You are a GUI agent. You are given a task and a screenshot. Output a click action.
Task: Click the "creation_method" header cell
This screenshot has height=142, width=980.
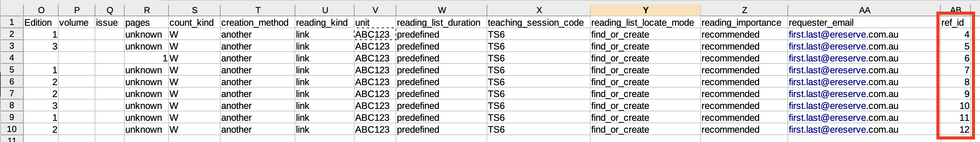[258, 23]
